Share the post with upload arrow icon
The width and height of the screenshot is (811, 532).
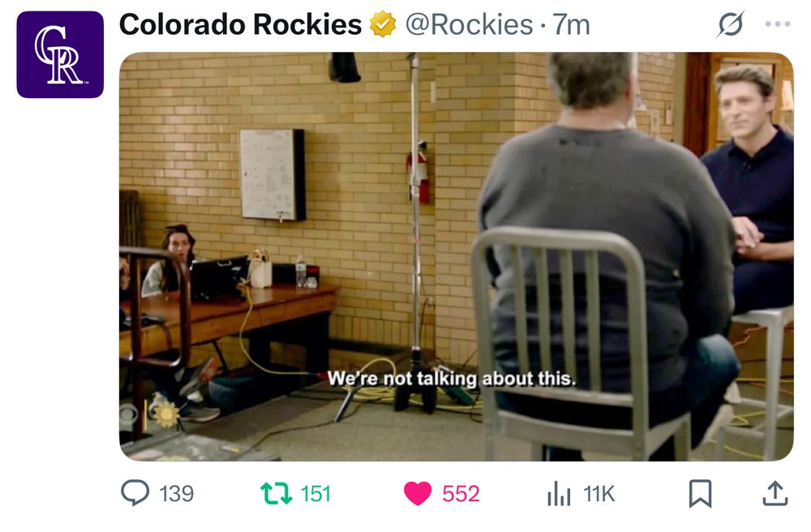point(775,493)
